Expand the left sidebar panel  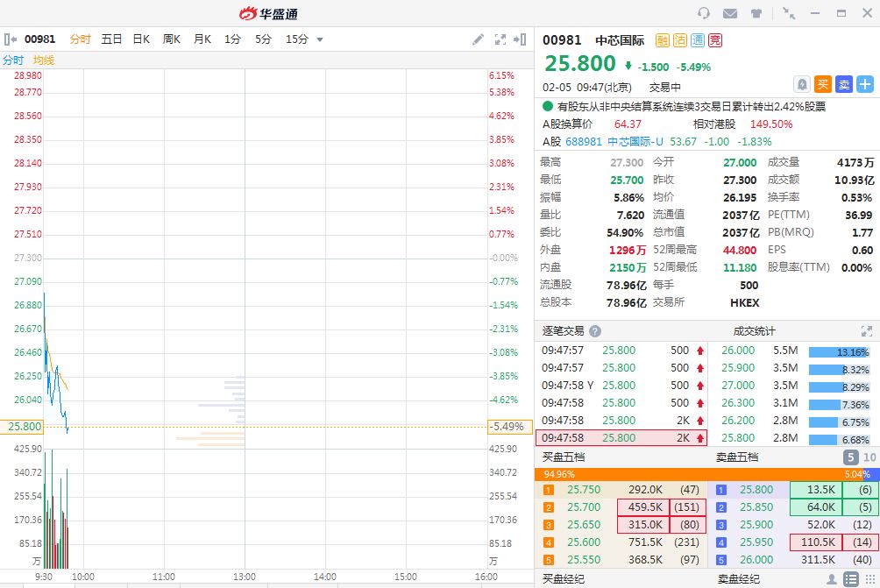click(x=11, y=39)
